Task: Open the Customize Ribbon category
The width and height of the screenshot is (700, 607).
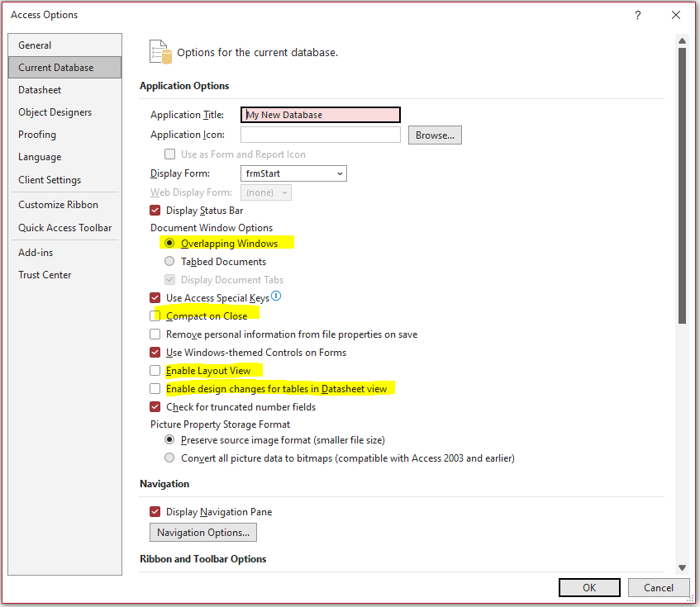Action: (64, 205)
